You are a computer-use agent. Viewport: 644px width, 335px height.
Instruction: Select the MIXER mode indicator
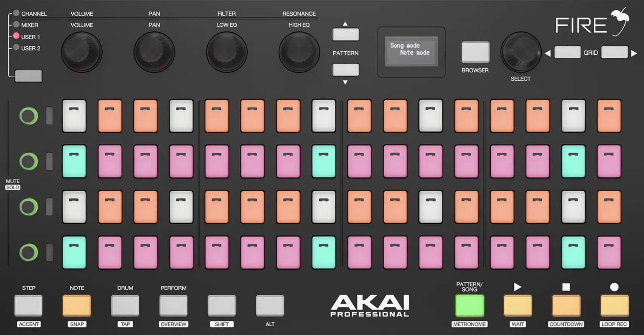click(x=16, y=25)
